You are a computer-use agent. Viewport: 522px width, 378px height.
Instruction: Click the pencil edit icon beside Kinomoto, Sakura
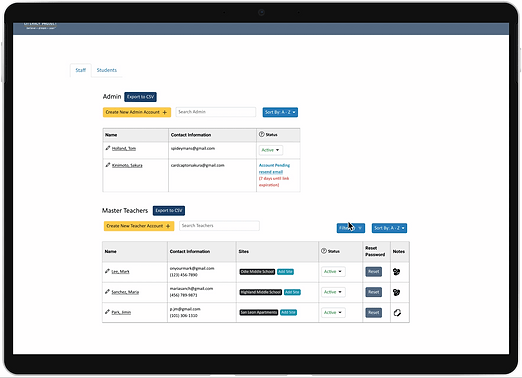click(108, 165)
